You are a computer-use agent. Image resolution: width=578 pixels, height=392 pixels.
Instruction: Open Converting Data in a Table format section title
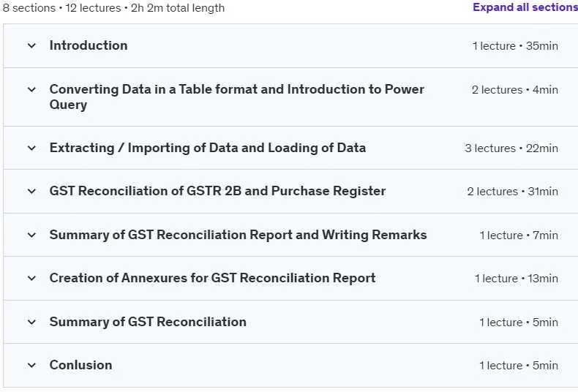(x=236, y=97)
